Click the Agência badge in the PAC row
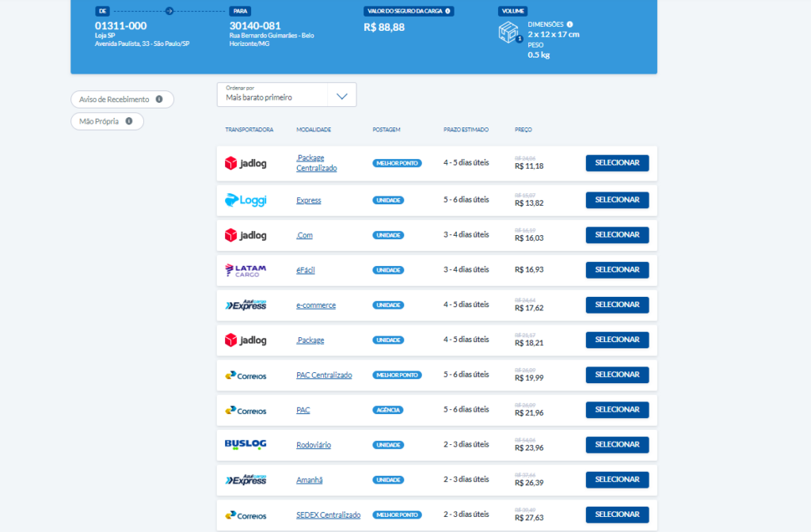The width and height of the screenshot is (811, 532). (x=388, y=410)
